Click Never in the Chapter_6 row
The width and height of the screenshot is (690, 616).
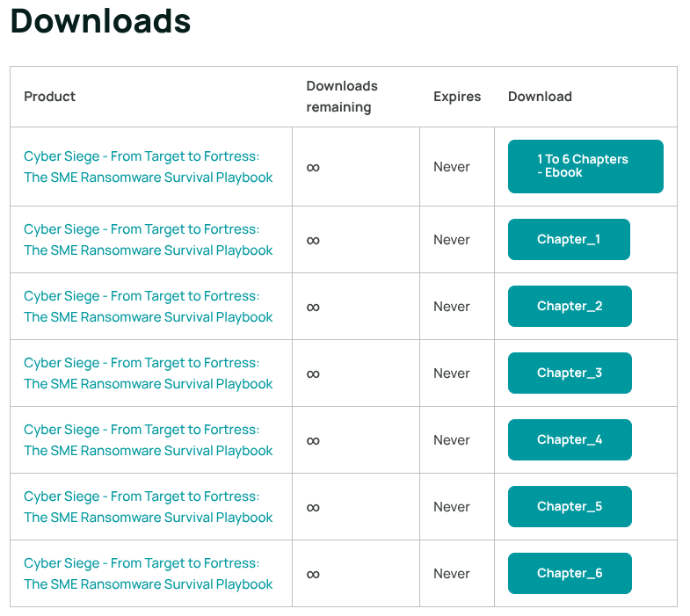pos(452,574)
